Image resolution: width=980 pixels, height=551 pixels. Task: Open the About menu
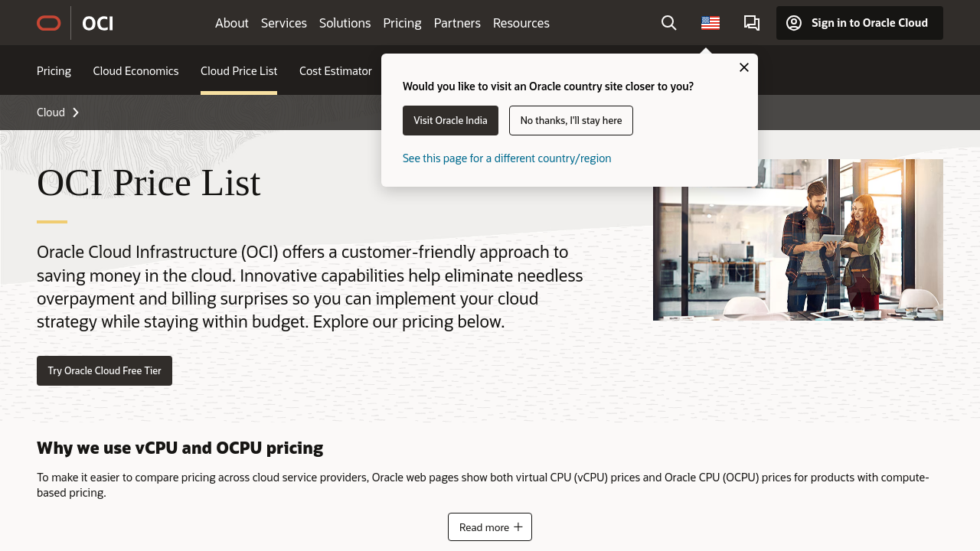[231, 23]
